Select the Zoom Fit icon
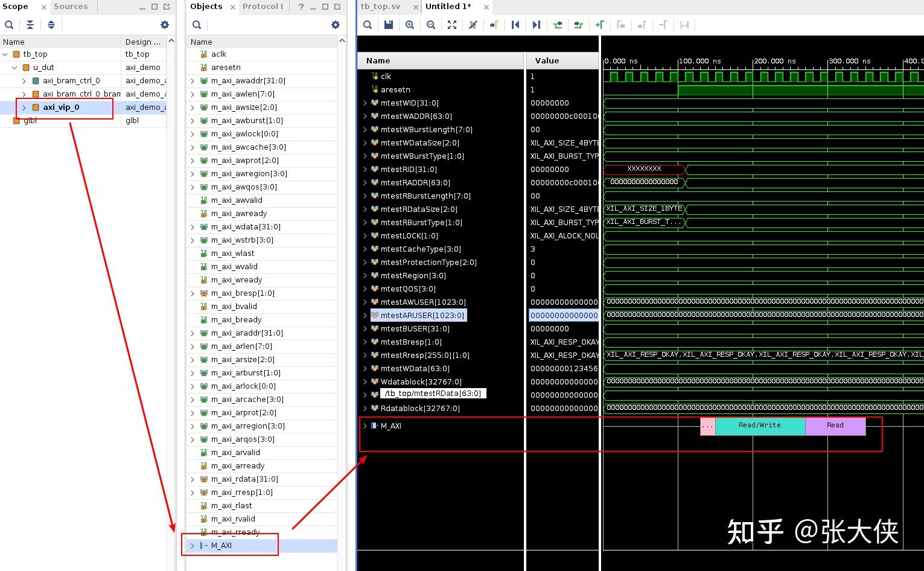 point(452,25)
